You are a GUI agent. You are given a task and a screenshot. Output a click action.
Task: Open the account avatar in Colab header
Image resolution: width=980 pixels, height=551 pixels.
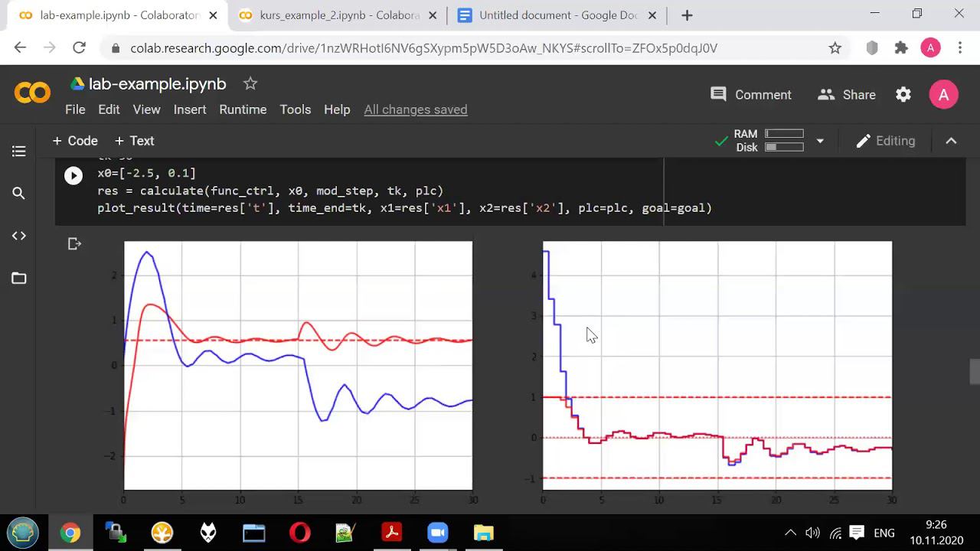point(943,95)
